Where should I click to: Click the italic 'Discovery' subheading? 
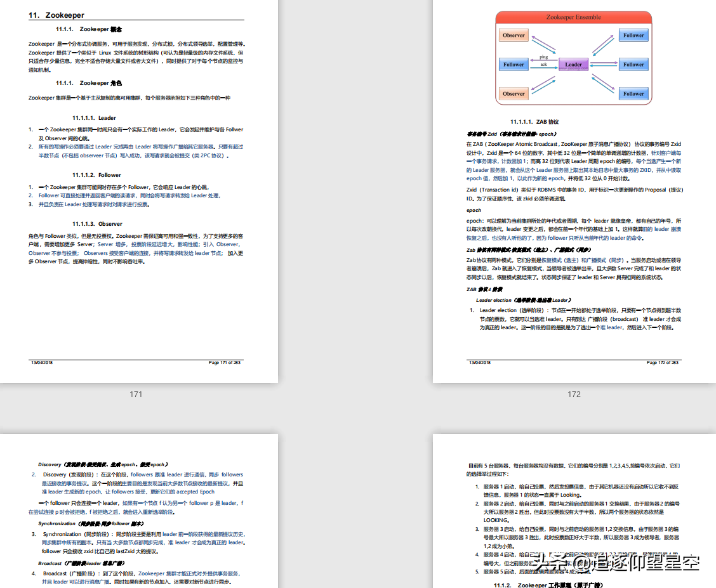[103, 464]
